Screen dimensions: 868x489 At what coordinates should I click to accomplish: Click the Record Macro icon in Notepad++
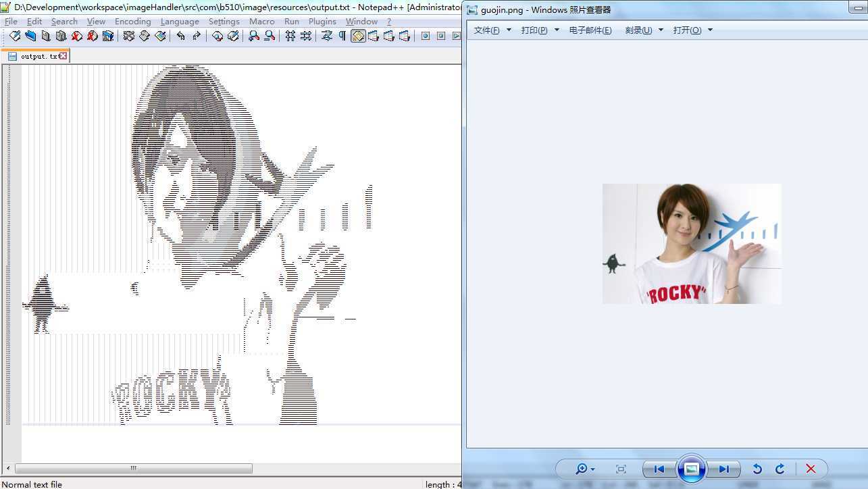426,36
